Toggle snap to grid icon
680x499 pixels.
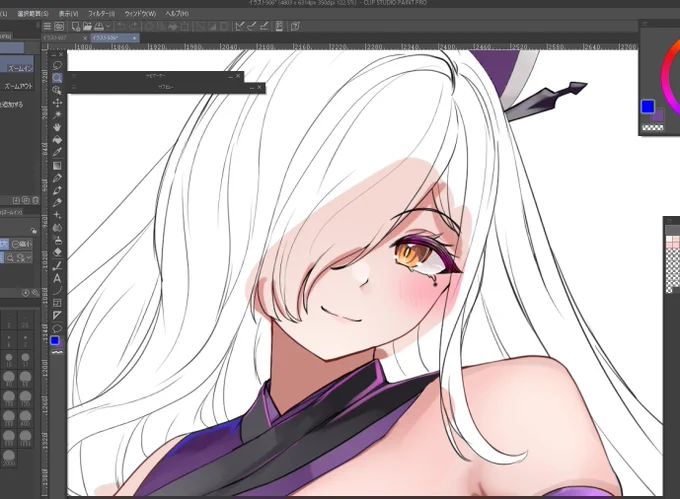pos(264,26)
